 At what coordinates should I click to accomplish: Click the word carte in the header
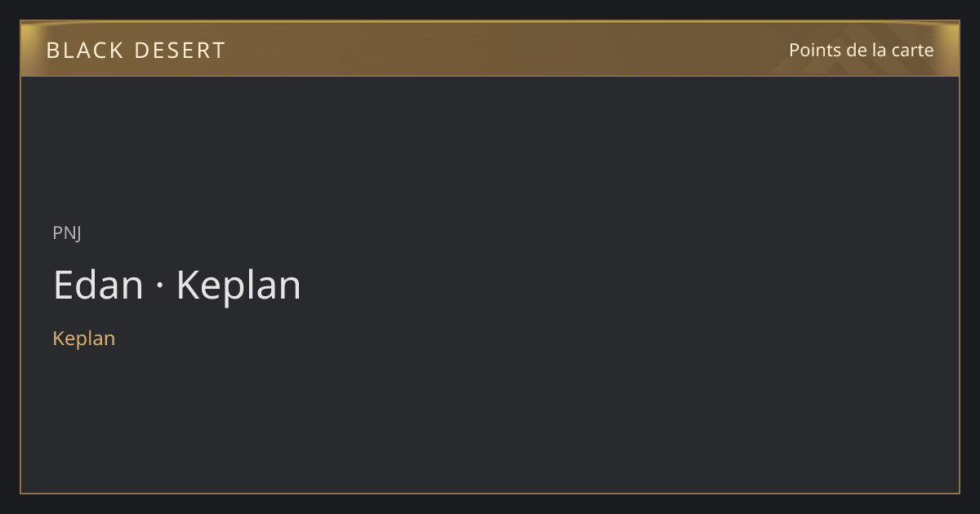coord(912,50)
